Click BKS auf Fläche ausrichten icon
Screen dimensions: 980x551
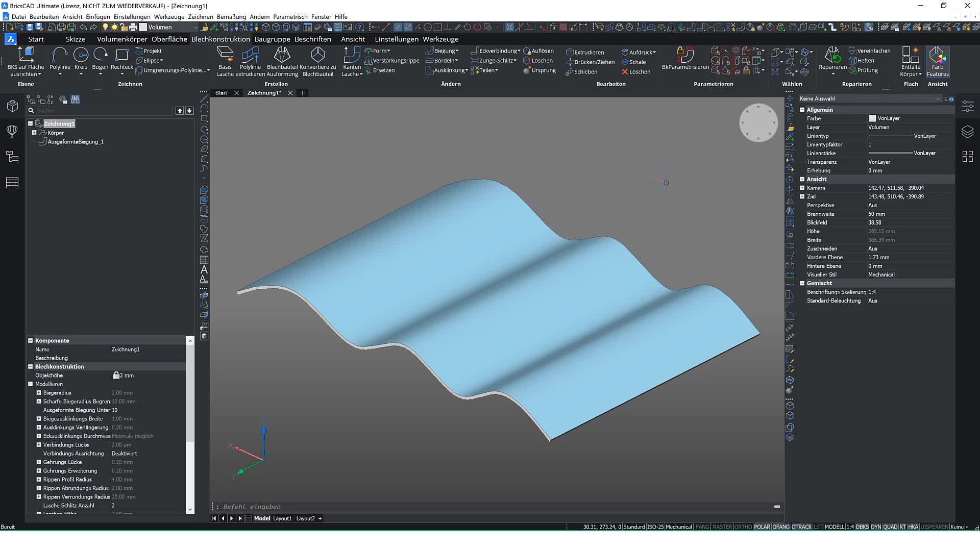tap(26, 61)
